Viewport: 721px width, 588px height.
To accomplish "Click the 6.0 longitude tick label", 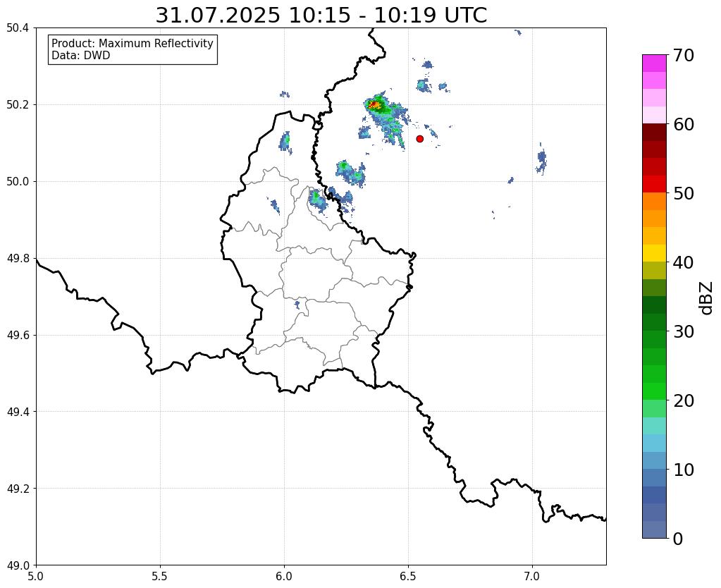I will (x=284, y=576).
